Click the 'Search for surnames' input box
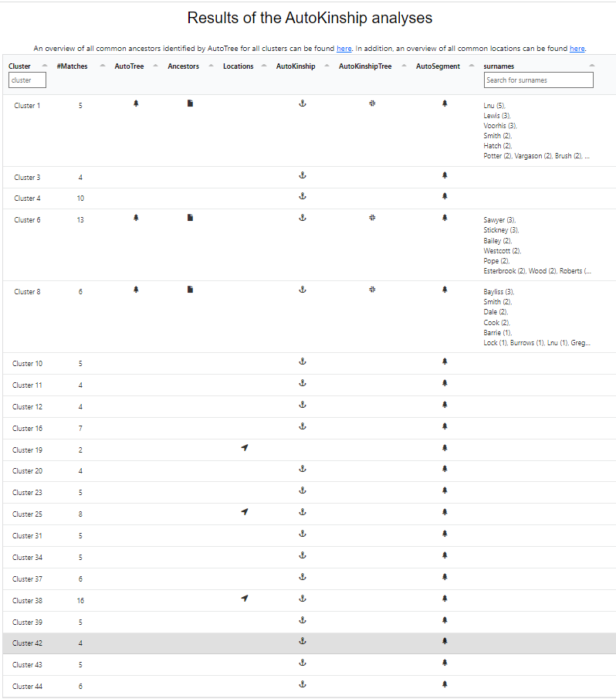 click(x=538, y=80)
